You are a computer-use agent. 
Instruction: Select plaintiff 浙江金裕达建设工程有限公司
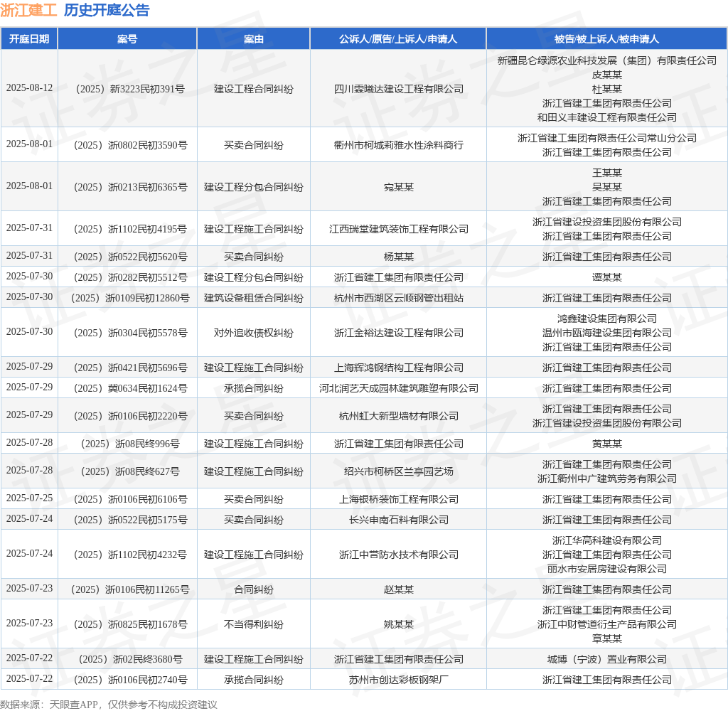(x=399, y=333)
